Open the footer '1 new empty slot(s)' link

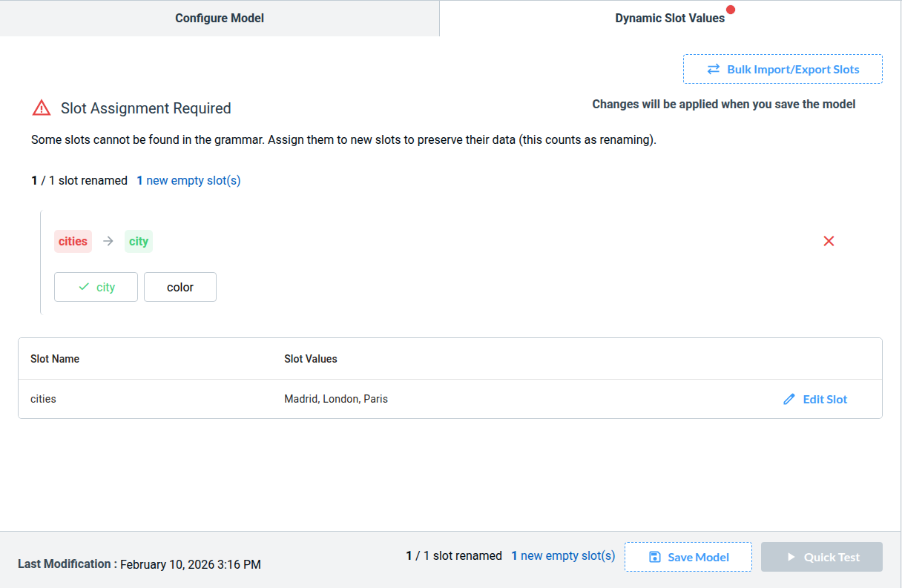click(x=563, y=555)
